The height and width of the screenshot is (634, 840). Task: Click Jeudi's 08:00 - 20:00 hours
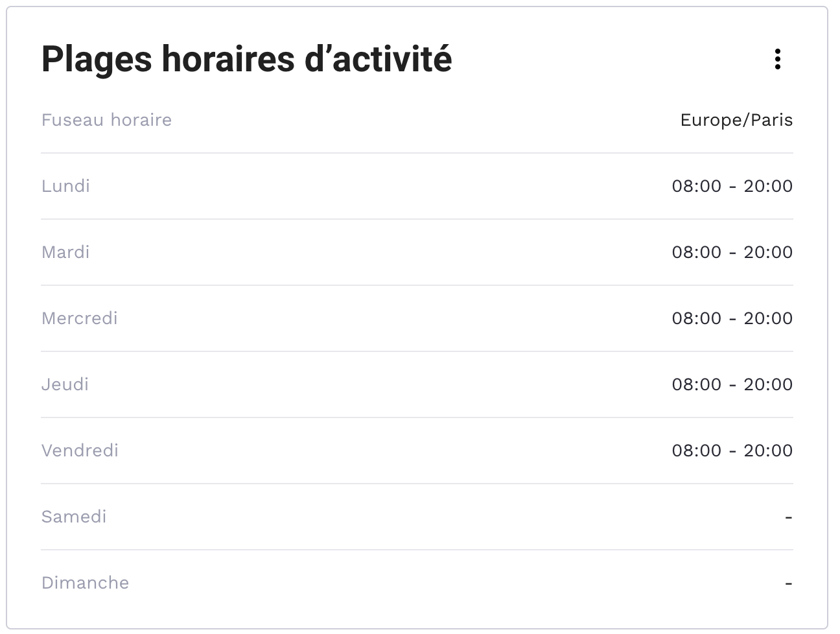732,384
